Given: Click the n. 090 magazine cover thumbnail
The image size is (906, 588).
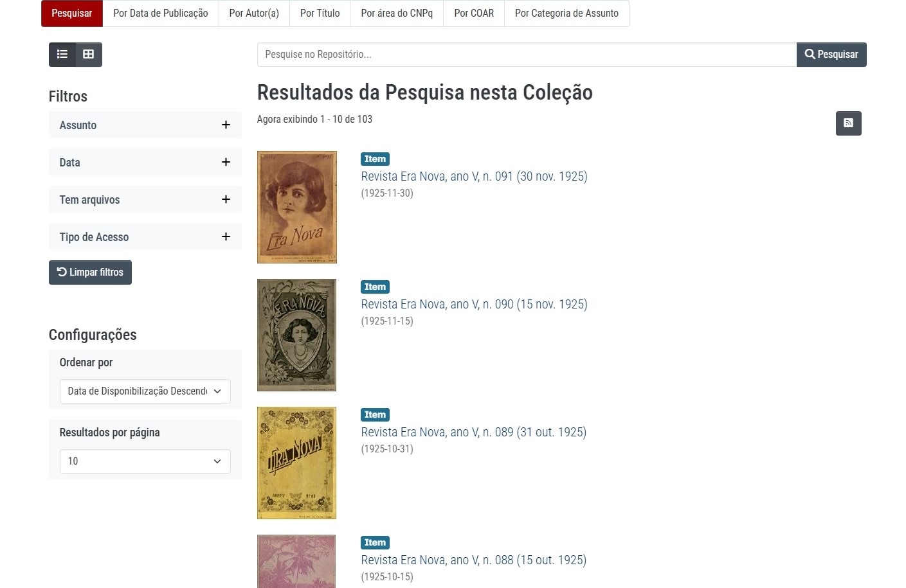Looking at the screenshot, I should click(x=296, y=335).
